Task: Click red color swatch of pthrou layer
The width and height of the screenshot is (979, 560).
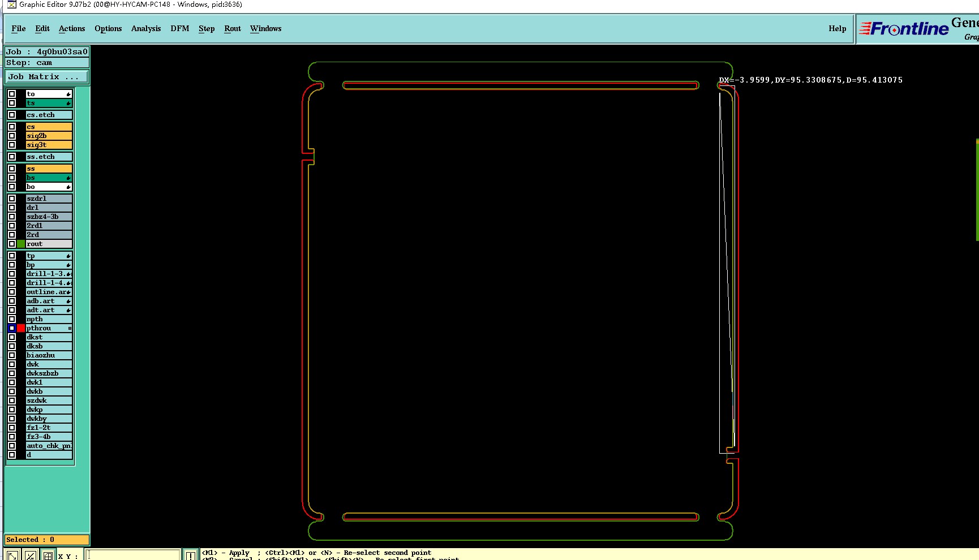Action: (21, 328)
